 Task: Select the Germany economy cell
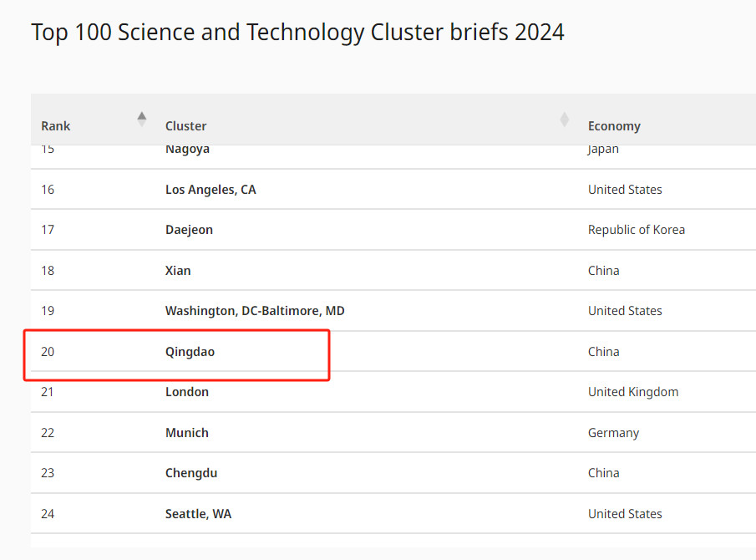click(x=613, y=433)
